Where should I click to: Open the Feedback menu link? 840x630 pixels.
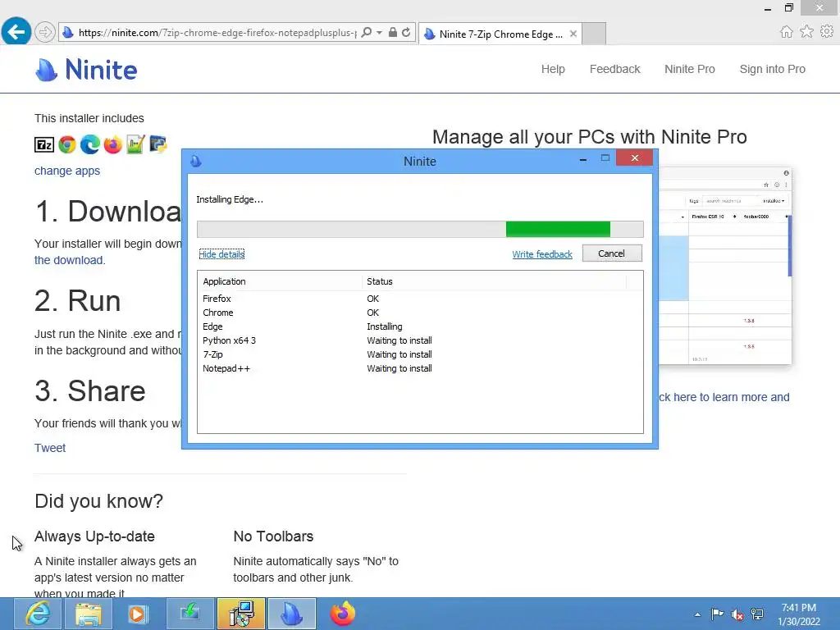614,69
